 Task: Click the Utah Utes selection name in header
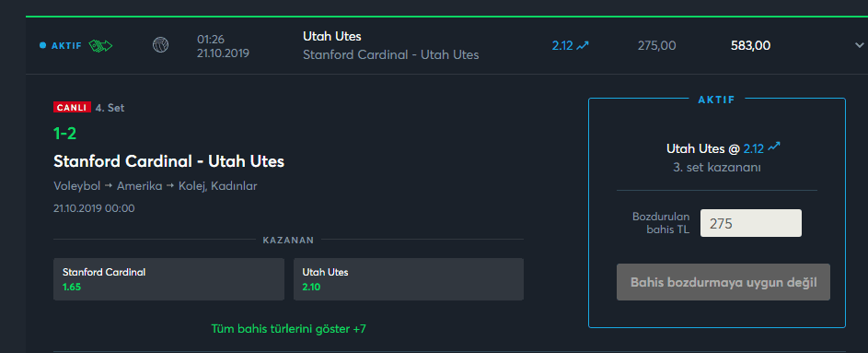[x=332, y=37]
